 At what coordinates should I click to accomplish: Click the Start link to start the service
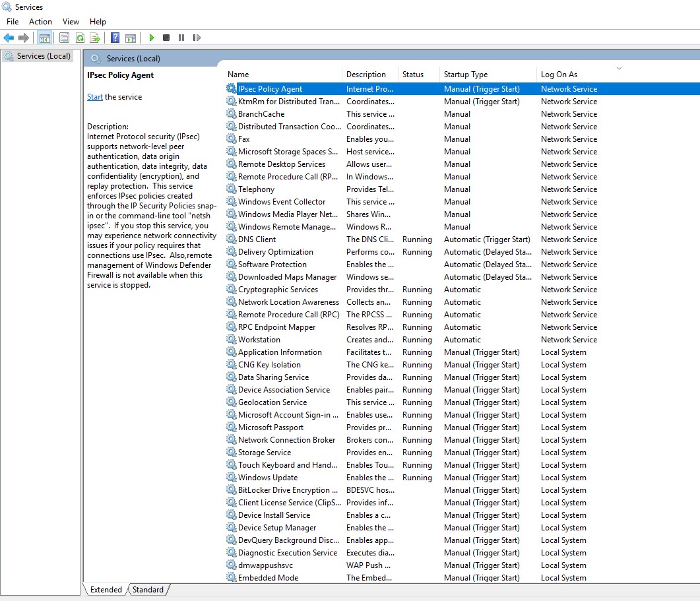94,97
